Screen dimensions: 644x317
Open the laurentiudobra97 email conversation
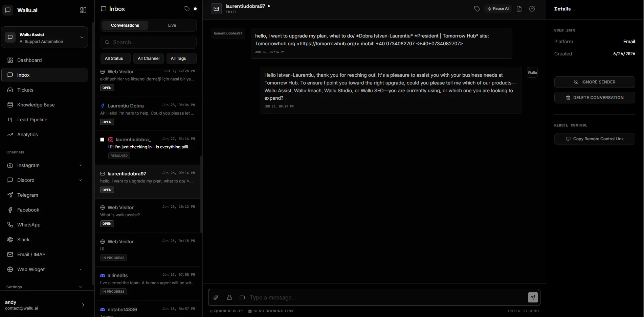(148, 181)
